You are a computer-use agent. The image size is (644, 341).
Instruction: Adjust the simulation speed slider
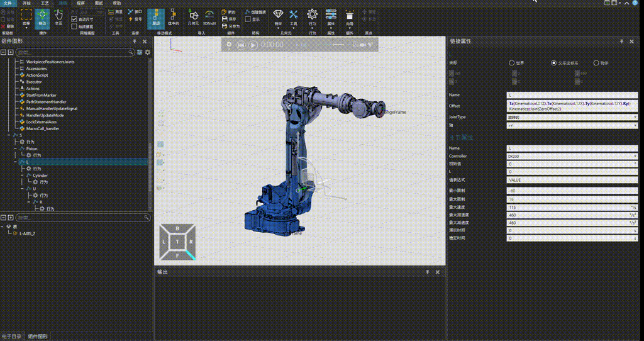(338, 45)
